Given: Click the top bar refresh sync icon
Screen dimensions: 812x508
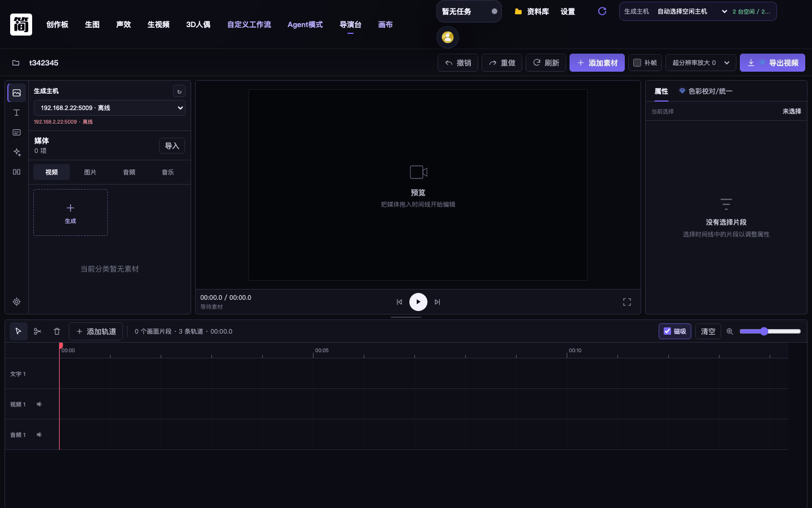Looking at the screenshot, I should (602, 11).
